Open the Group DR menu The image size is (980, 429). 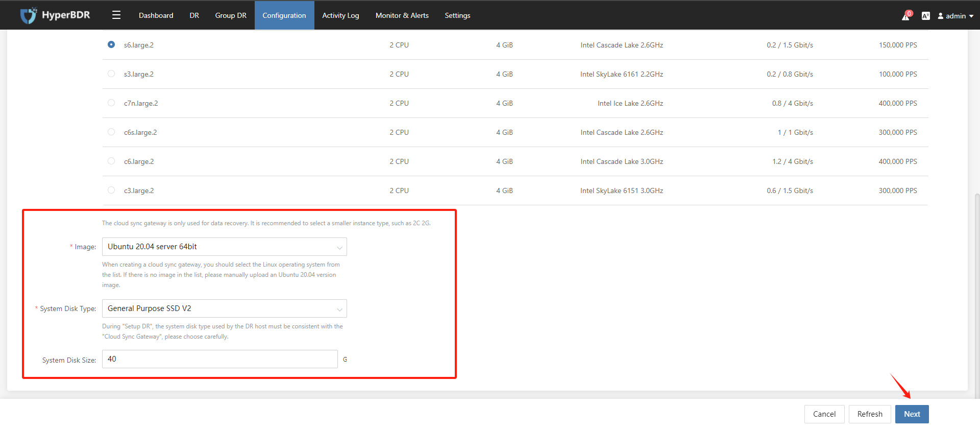pos(231,15)
